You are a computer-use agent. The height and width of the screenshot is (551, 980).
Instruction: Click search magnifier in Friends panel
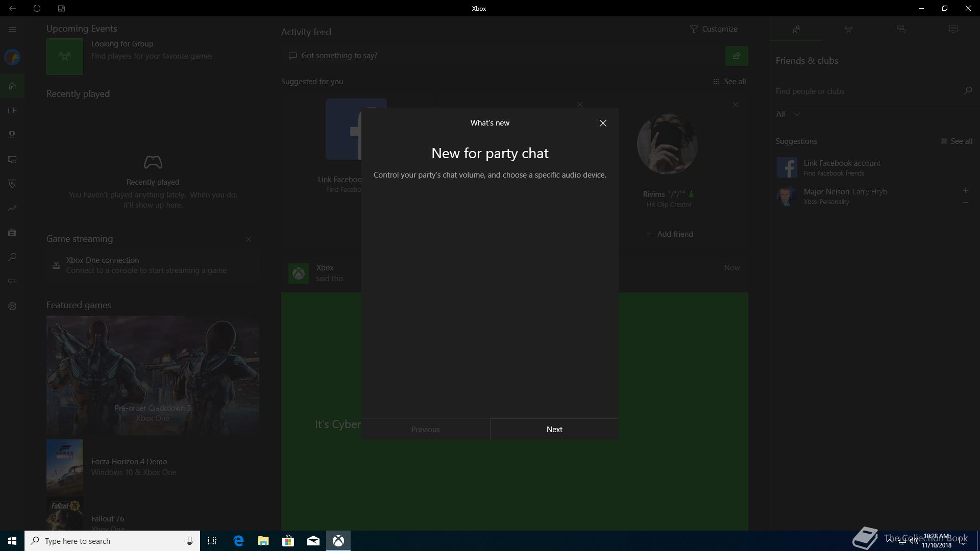tap(967, 91)
